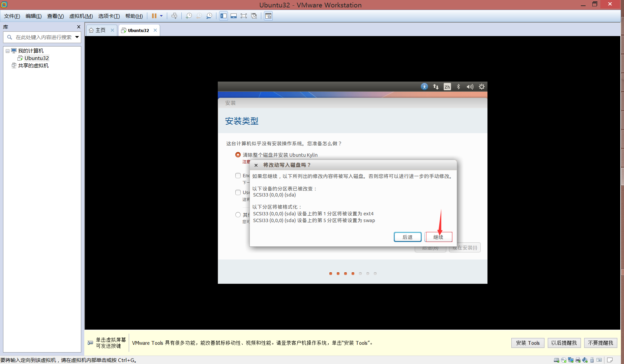
Task: Open the library search dropdown arrow
Action: tap(77, 37)
